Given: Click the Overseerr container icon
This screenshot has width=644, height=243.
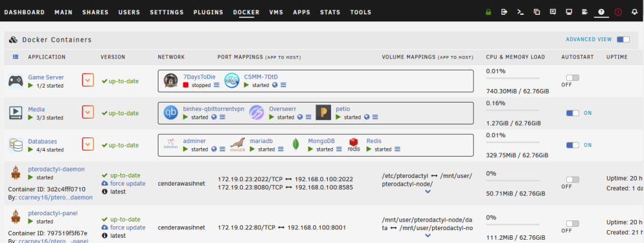Looking at the screenshot, I should pyautogui.click(x=257, y=112).
